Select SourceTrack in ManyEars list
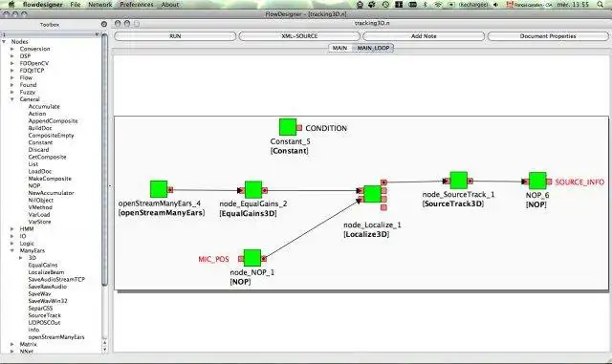Viewport: 612px width, 364px height. click(x=45, y=315)
